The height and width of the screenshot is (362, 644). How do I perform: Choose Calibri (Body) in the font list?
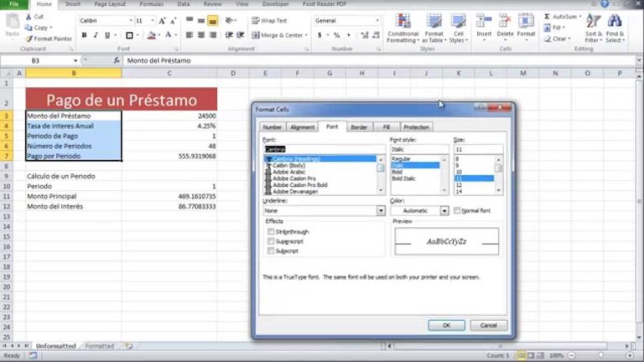click(x=288, y=165)
